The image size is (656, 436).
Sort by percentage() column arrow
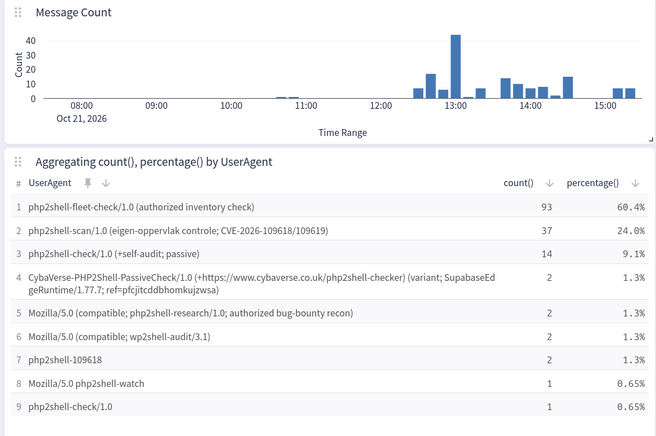click(x=635, y=183)
